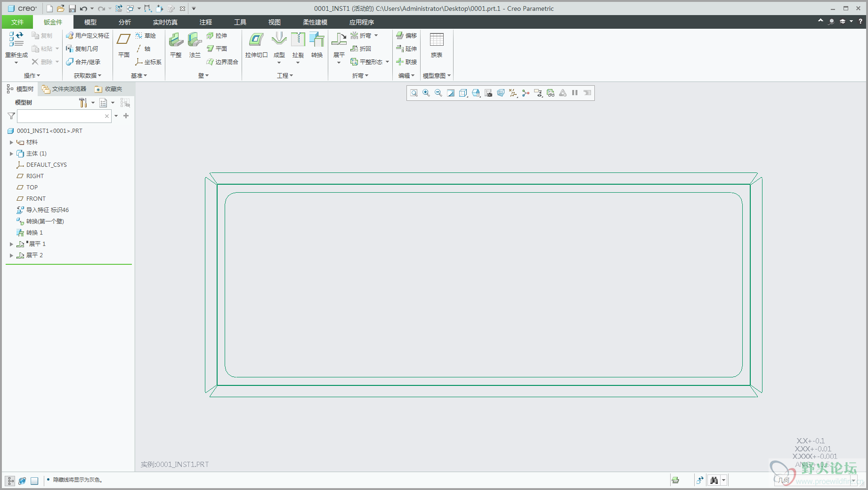Click the Join (联接) button

407,62
